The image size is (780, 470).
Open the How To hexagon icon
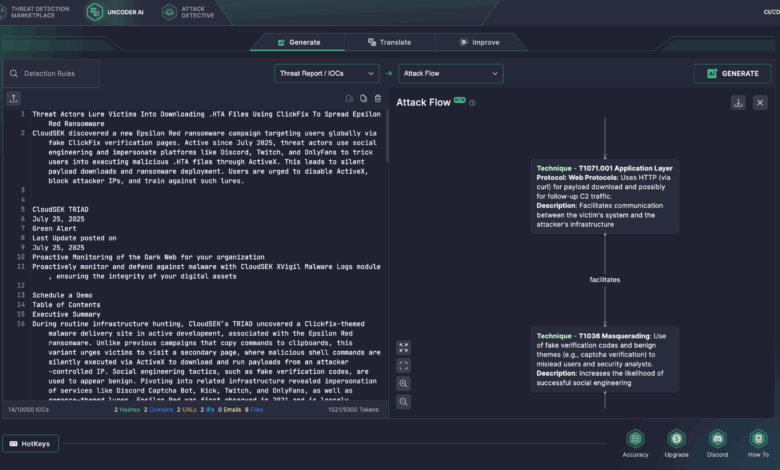pyautogui.click(x=758, y=439)
